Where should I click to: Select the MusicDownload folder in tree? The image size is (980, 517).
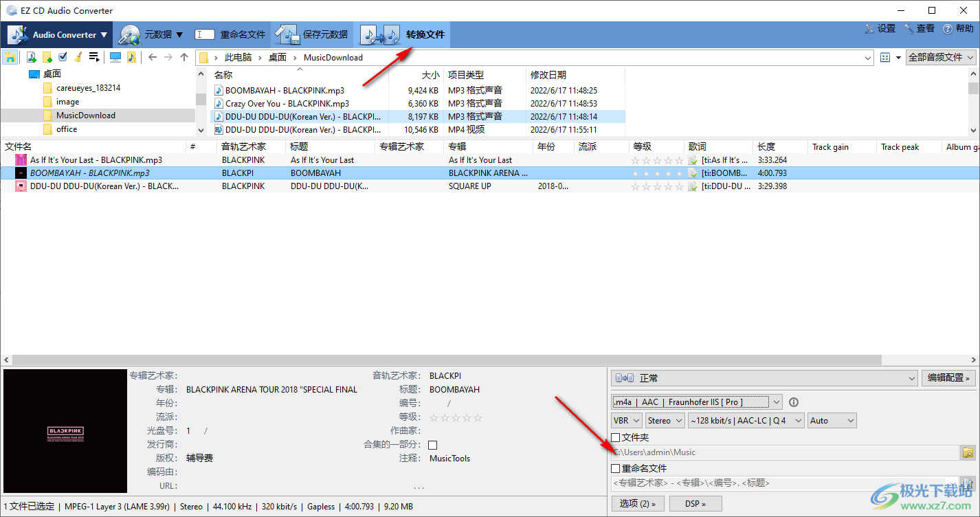85,115
